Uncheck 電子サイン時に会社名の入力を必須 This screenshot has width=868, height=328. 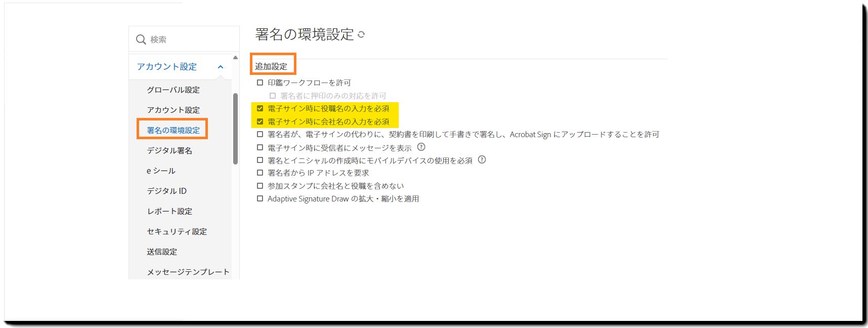(260, 121)
